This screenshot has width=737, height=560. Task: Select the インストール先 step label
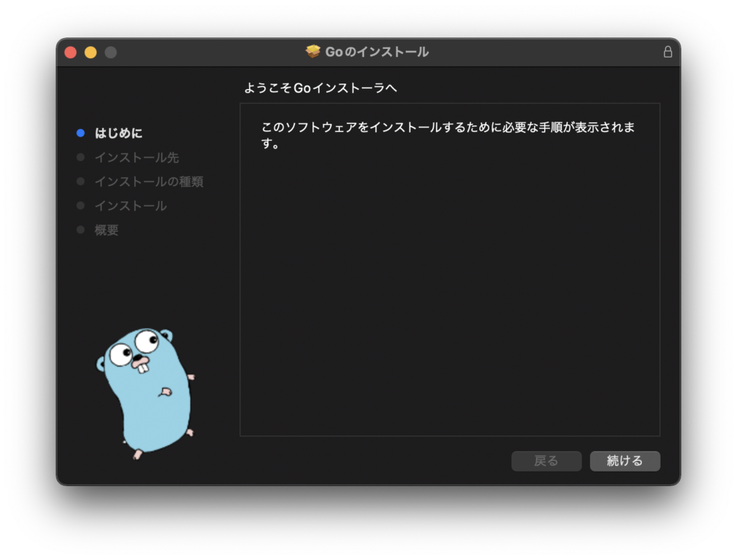tap(137, 157)
